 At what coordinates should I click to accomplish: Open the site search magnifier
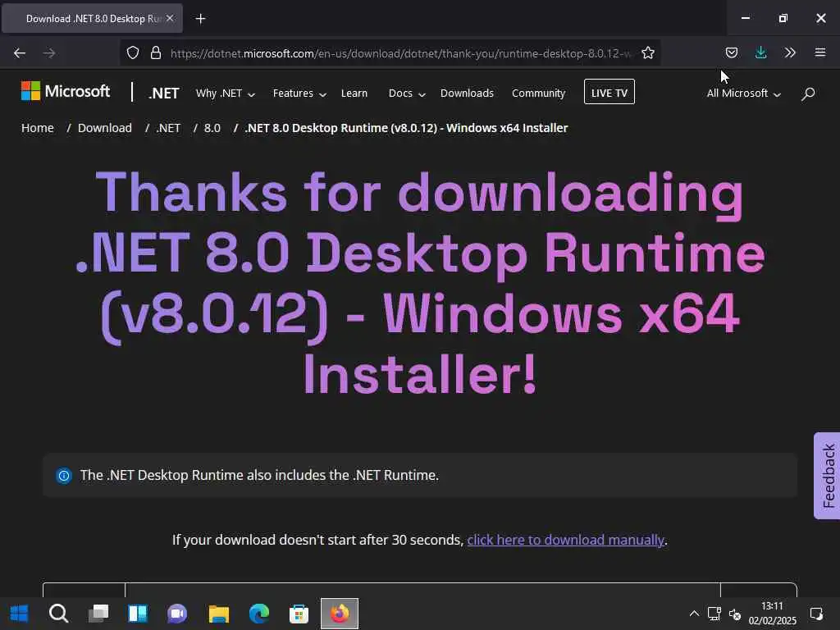coord(808,94)
